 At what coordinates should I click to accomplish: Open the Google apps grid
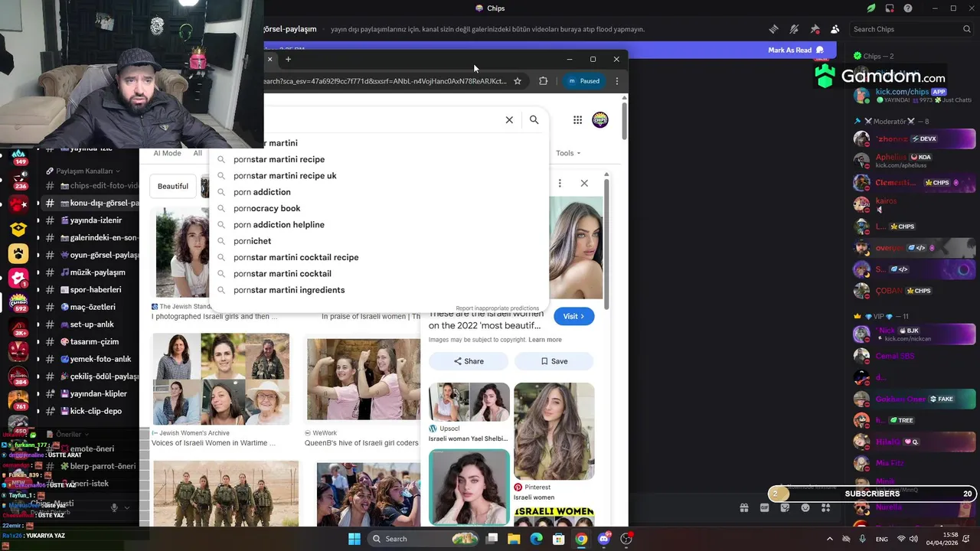coord(577,120)
